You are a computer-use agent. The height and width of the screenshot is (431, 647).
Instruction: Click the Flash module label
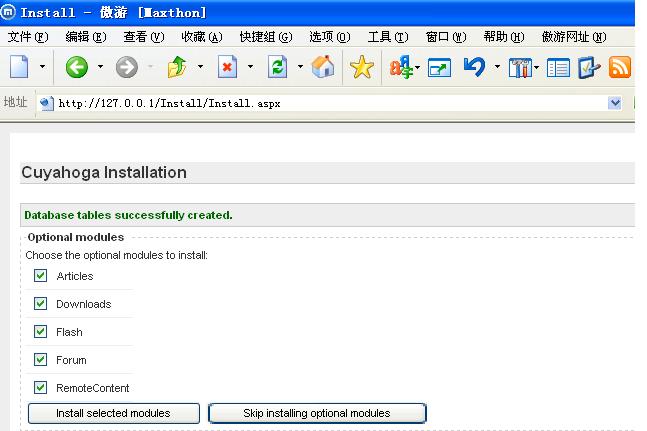pos(69,332)
